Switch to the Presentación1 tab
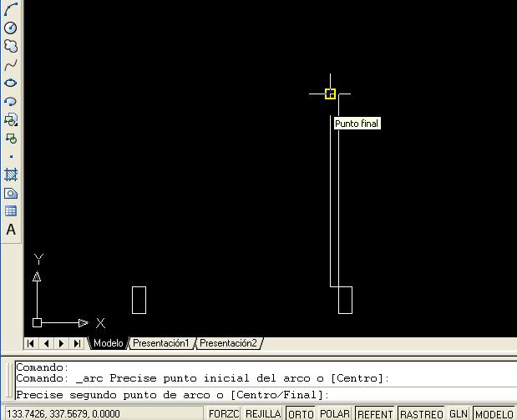517x420 pixels. tap(161, 343)
